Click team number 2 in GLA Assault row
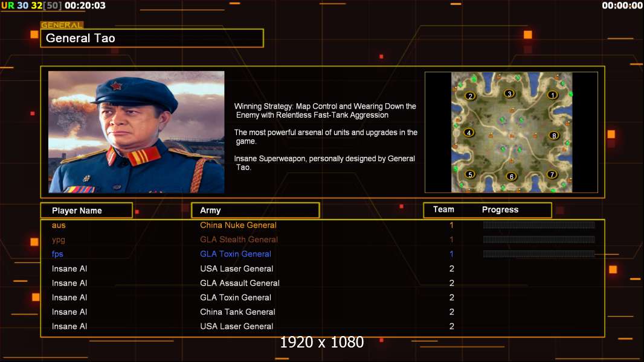644x362 pixels. pyautogui.click(x=452, y=283)
